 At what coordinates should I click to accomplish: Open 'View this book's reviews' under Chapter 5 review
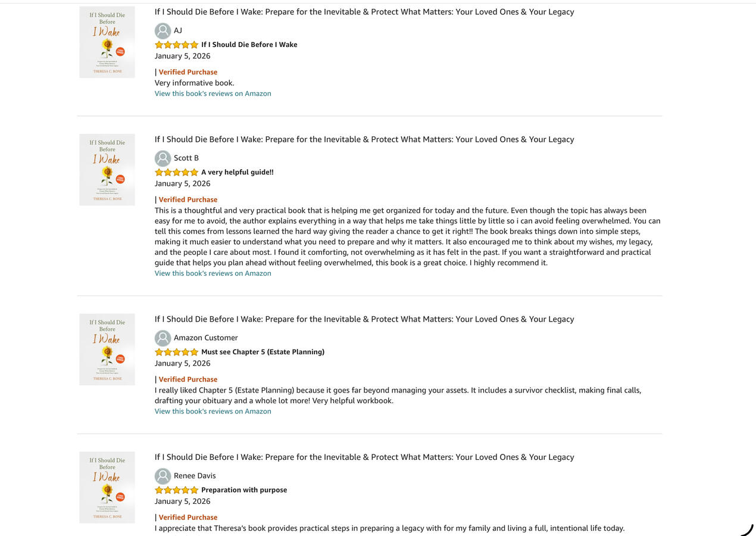(x=213, y=412)
